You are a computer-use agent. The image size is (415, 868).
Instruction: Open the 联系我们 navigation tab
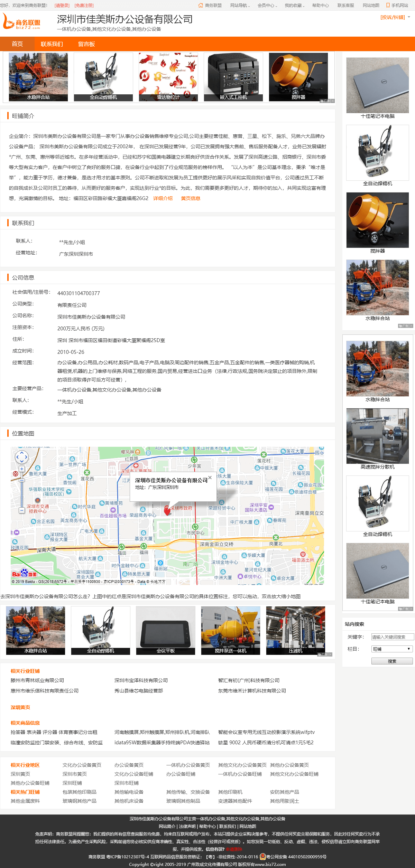point(52,44)
